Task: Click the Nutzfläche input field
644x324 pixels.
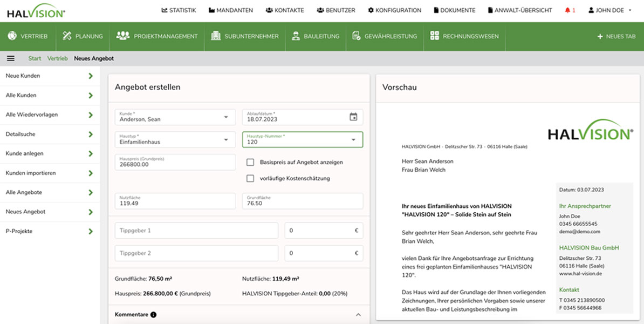Action: tap(175, 201)
